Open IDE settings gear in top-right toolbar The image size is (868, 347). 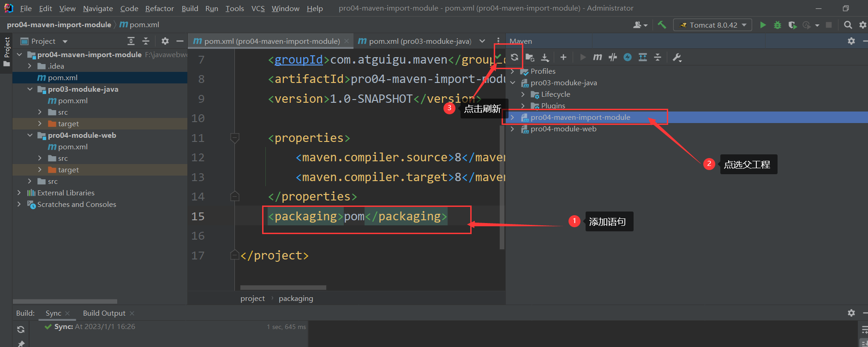click(x=862, y=25)
